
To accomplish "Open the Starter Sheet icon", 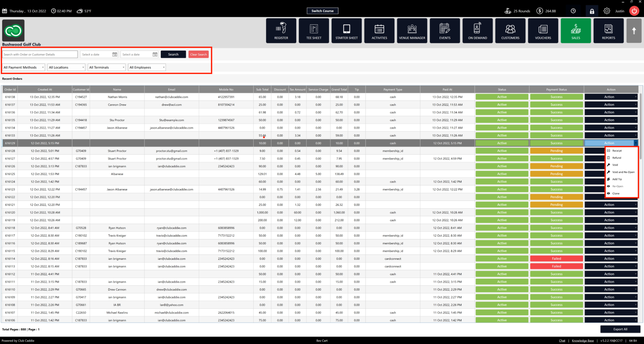I will click(346, 30).
